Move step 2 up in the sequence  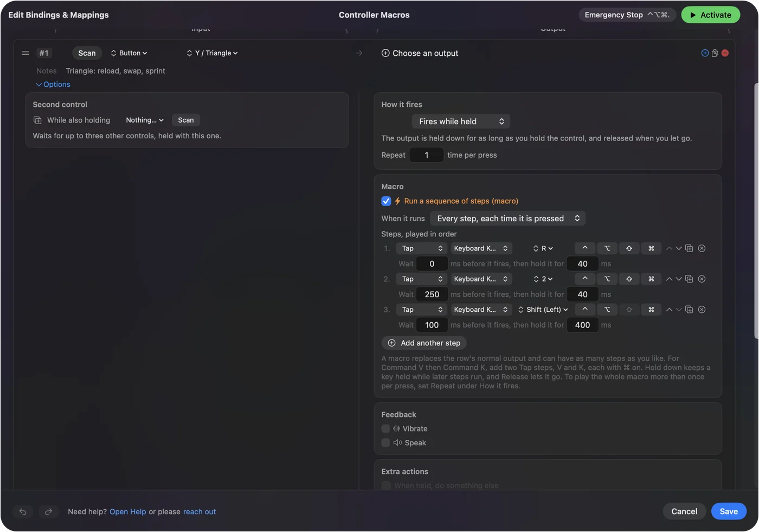pos(669,279)
